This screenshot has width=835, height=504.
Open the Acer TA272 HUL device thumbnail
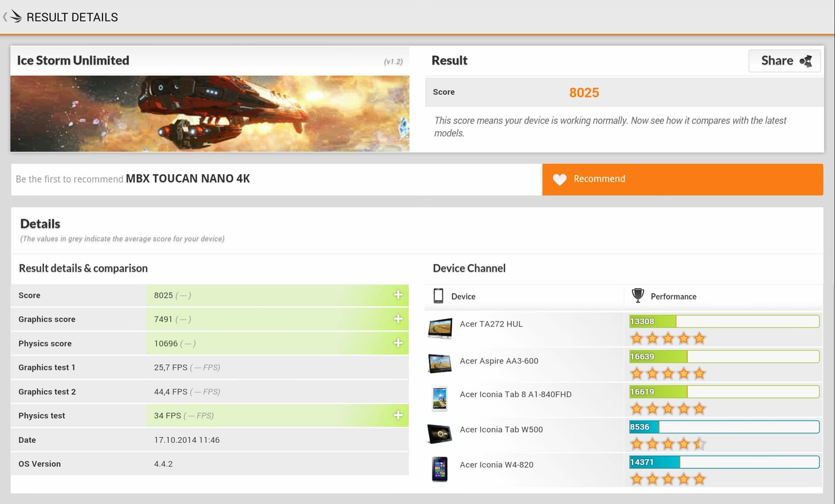[x=440, y=328]
